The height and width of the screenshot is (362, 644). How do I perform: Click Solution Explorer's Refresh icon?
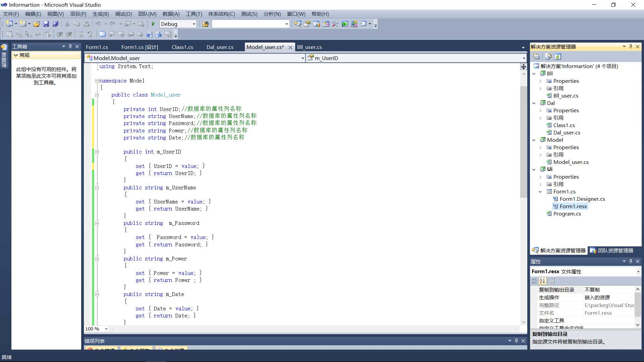[x=558, y=56]
